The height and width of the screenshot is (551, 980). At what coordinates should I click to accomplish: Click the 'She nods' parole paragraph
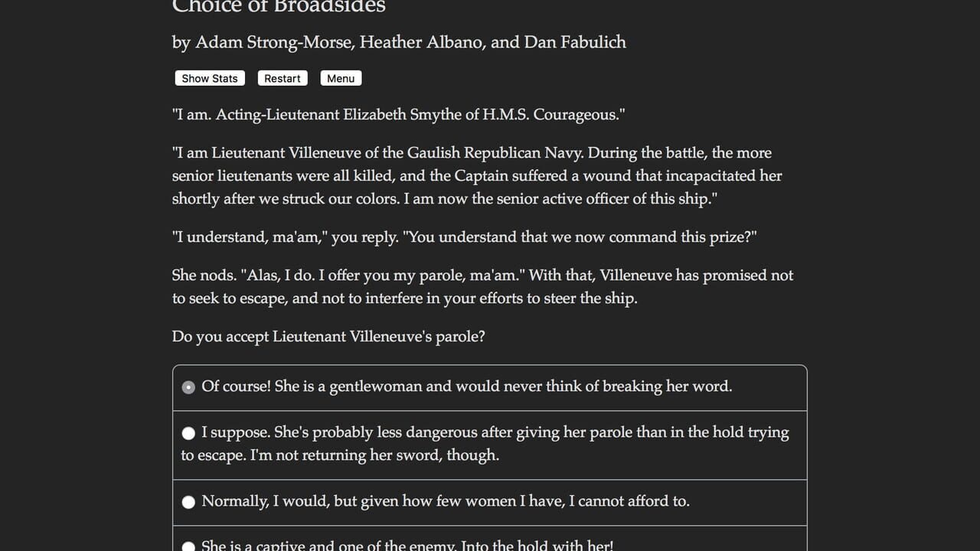coord(483,286)
